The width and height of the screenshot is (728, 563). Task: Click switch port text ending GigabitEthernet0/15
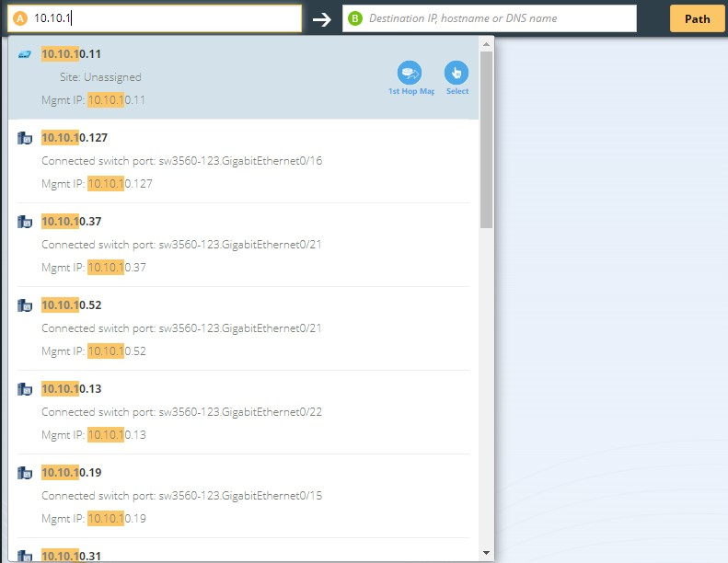coord(181,495)
